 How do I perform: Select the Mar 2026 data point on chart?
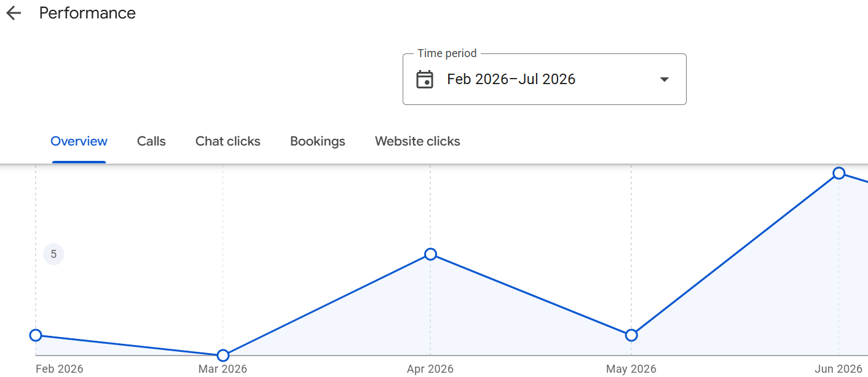click(223, 356)
